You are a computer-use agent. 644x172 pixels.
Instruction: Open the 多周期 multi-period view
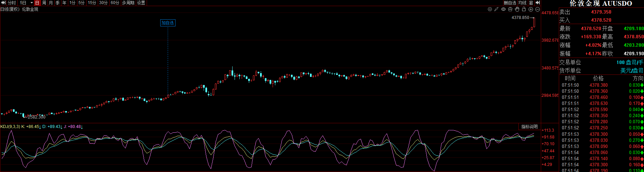click(128, 3)
